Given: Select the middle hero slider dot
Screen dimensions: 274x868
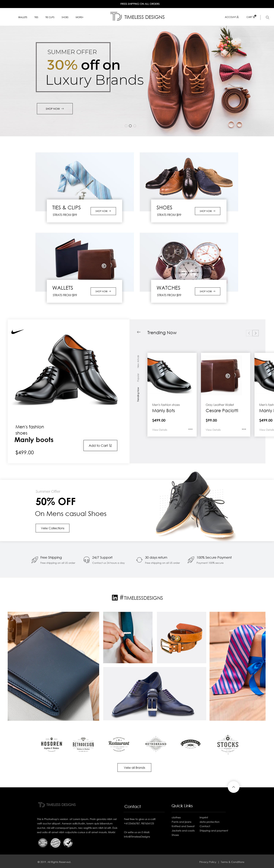Looking at the screenshot, I should coord(130,126).
